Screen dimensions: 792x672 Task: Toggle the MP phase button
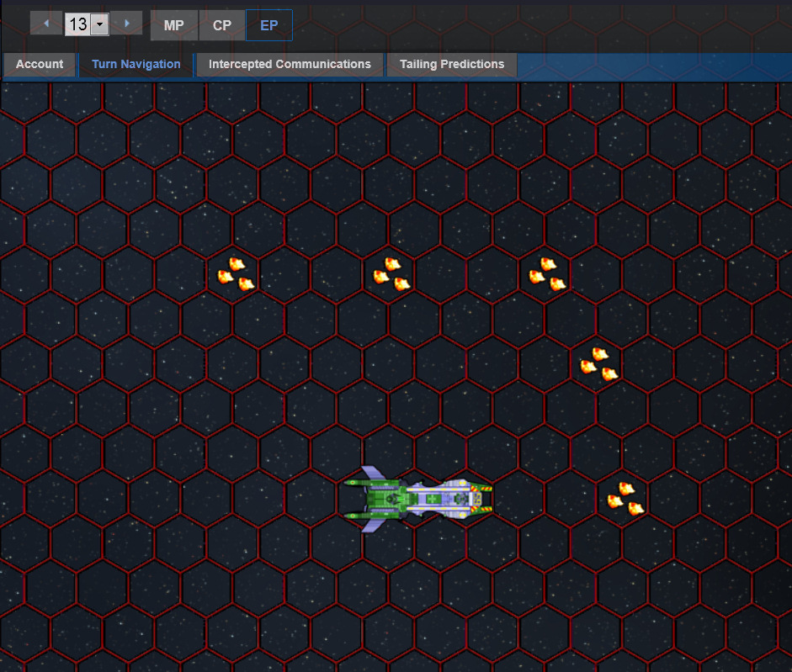[x=173, y=25]
